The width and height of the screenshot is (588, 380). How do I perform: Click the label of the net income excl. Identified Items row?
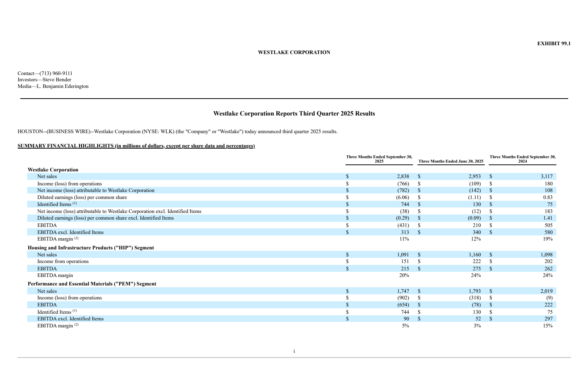coord(119,211)
